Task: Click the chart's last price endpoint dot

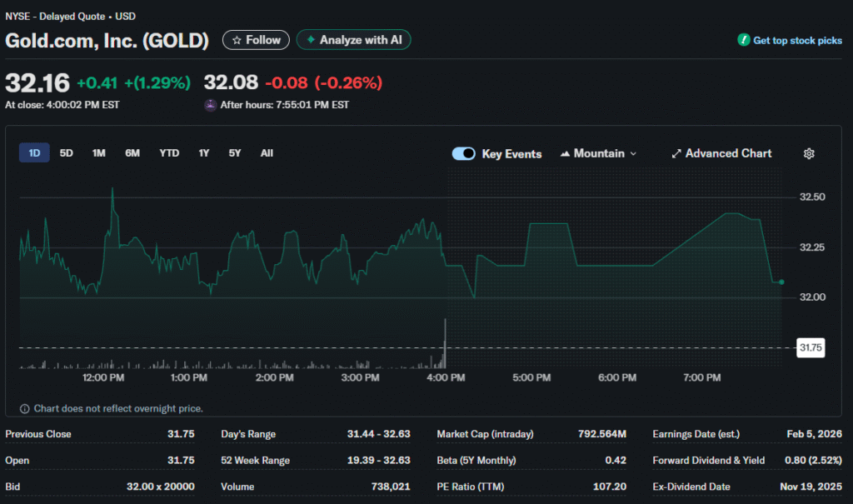Action: tap(781, 282)
